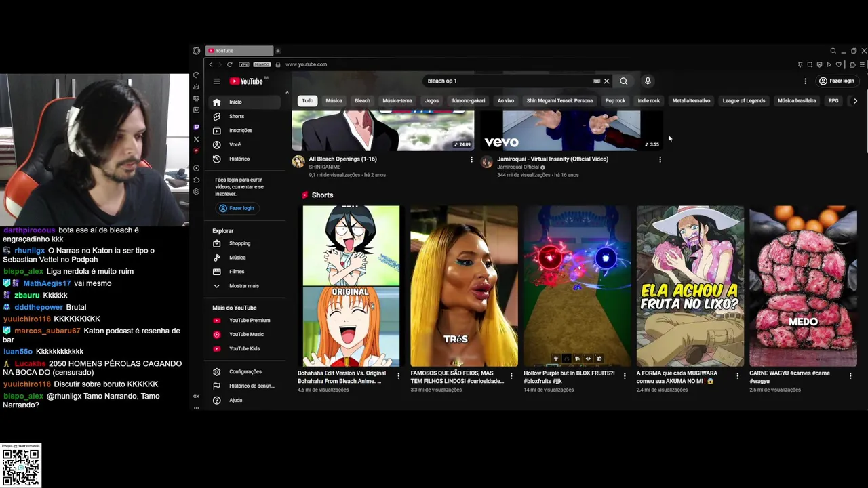This screenshot has width=868, height=488.
Task: Open Configurações in sidebar
Action: (x=245, y=371)
